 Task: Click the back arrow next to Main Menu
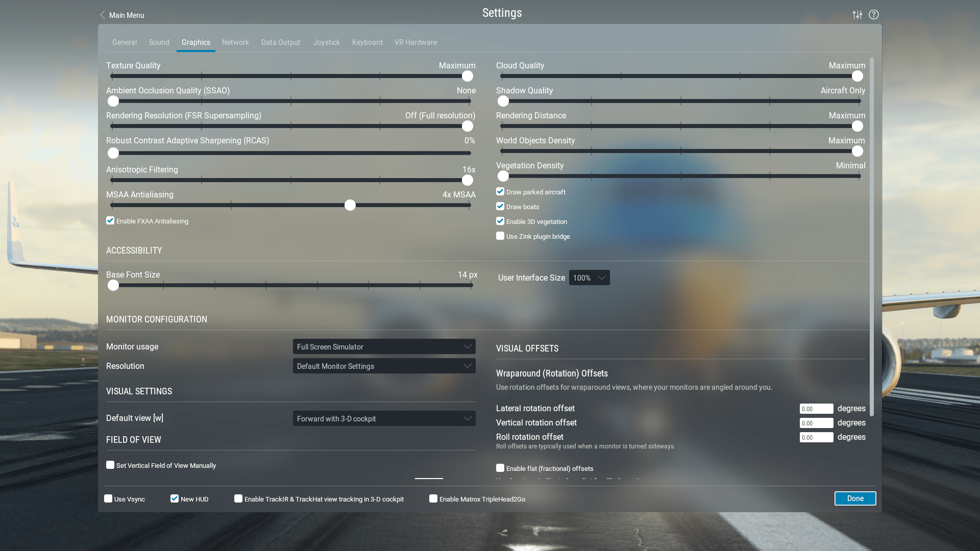click(x=102, y=15)
